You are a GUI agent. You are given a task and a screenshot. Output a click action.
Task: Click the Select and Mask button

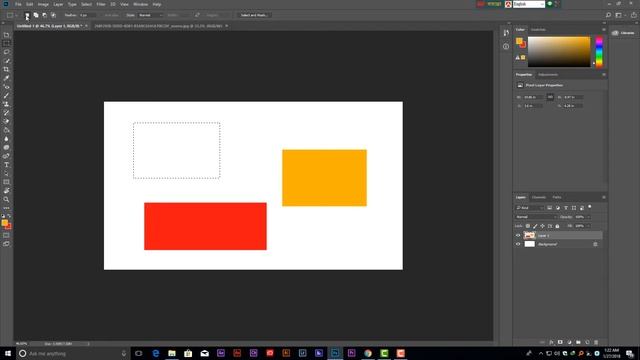(x=254, y=15)
